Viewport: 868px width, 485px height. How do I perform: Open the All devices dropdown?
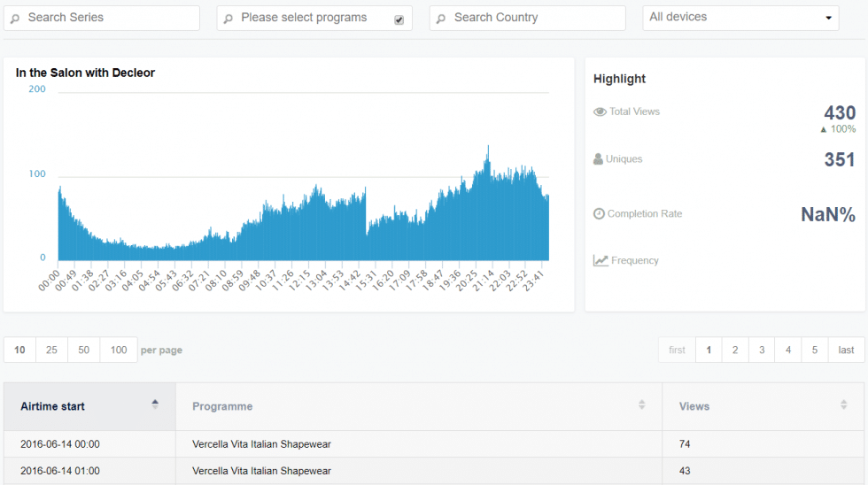[740, 18]
